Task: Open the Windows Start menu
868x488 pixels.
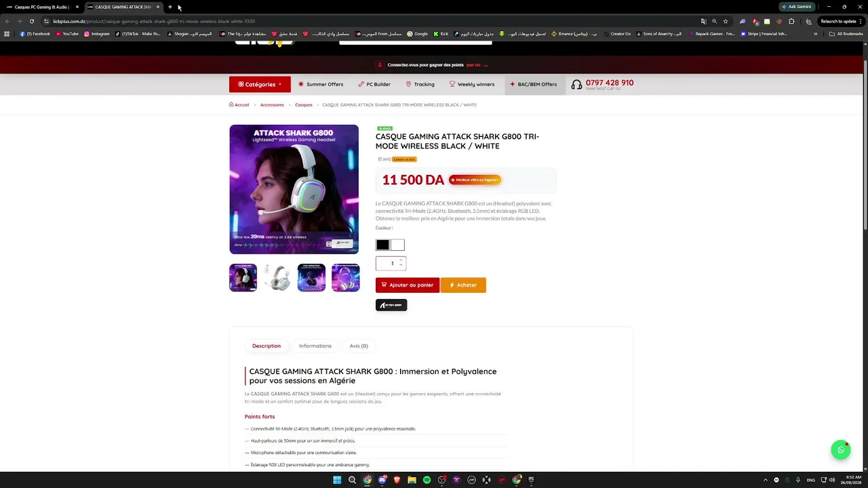Action: [x=337, y=480]
